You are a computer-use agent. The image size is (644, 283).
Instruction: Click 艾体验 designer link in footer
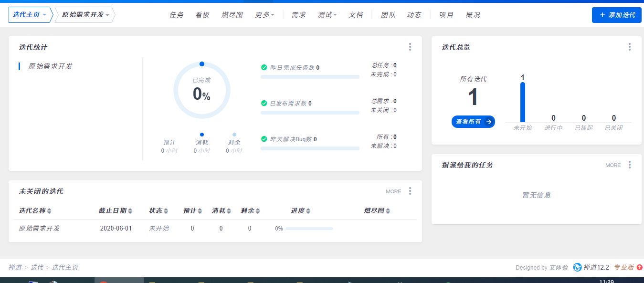(x=559, y=268)
